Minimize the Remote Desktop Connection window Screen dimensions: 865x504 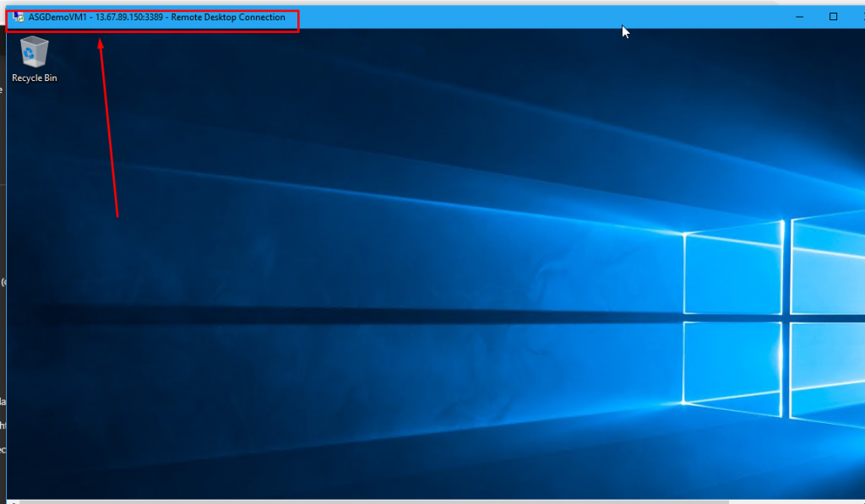798,17
